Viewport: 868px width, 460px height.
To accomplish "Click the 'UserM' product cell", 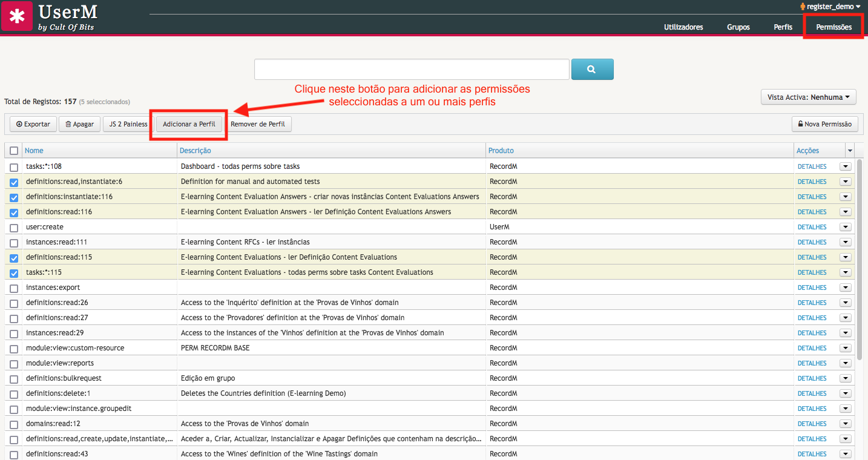I will (x=499, y=227).
